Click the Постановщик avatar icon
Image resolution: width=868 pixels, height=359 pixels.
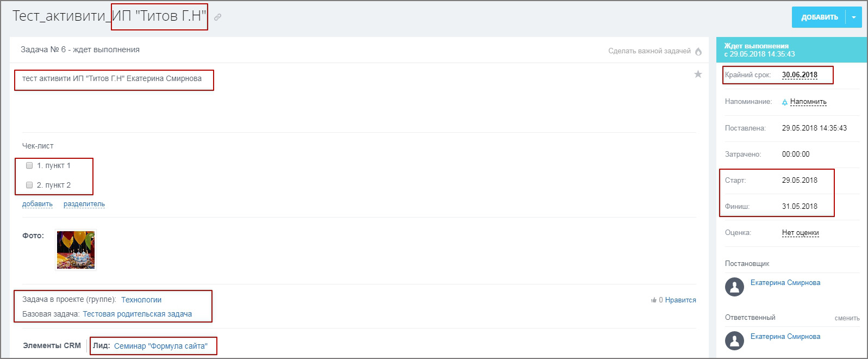pos(734,287)
